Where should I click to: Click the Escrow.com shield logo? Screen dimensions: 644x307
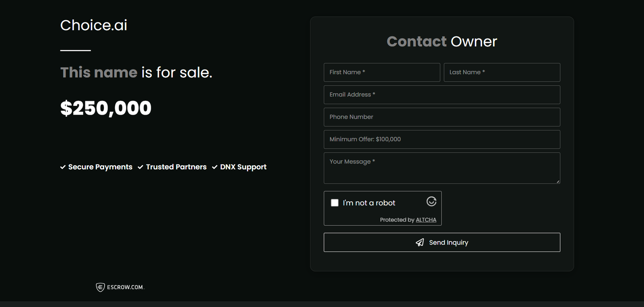[100, 287]
